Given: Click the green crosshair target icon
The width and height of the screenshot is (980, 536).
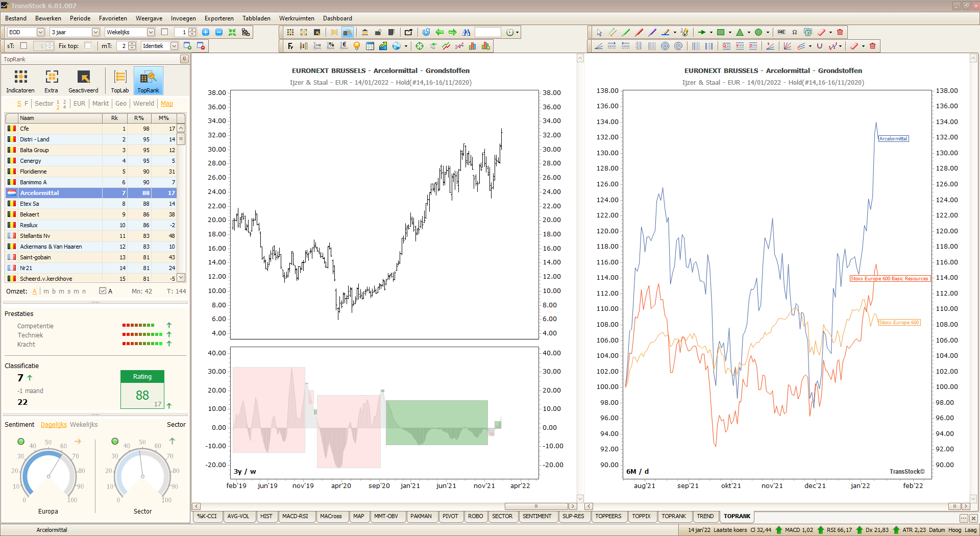Looking at the screenshot, I should [x=420, y=46].
